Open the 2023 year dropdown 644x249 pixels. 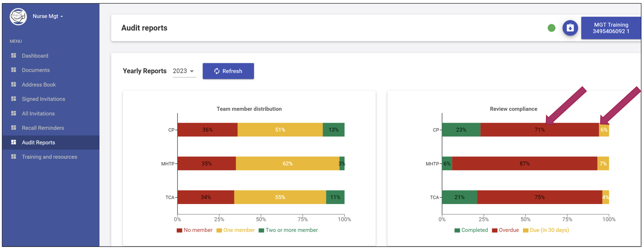pos(184,71)
